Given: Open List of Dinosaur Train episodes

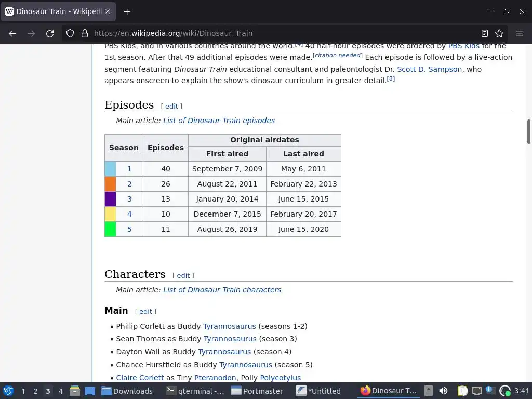Looking at the screenshot, I should [219, 121].
